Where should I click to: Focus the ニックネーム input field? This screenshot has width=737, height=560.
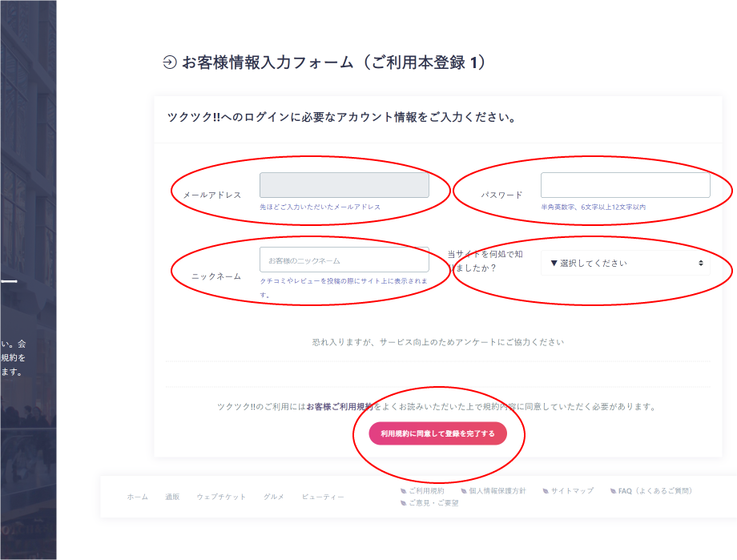pos(344,260)
